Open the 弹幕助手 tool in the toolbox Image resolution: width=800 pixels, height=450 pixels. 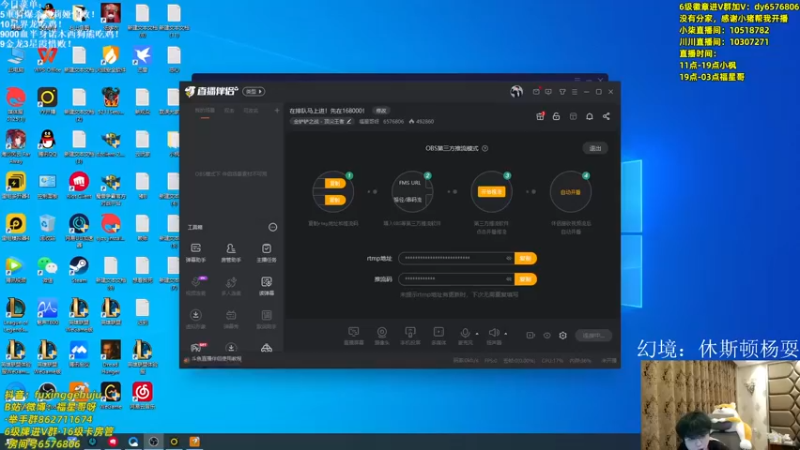tap(195, 253)
